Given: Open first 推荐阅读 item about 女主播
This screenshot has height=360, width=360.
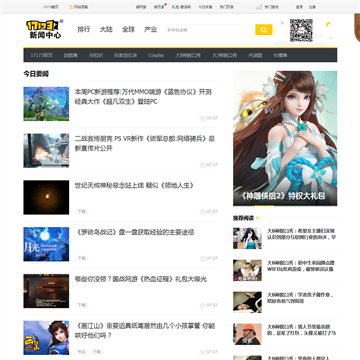Looking at the screenshot, I should pos(301,234).
